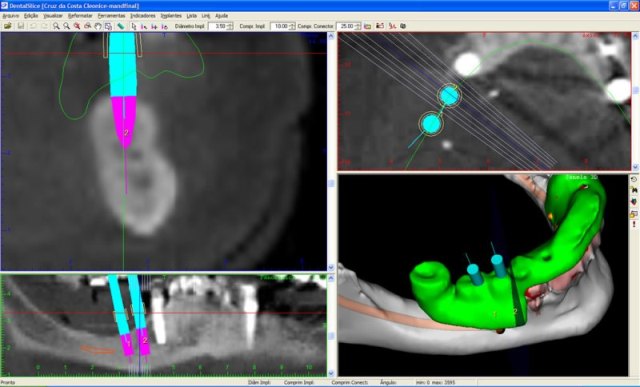This screenshot has width=640, height=387.
Task: Select the first magnifier zoom tool
Action: coord(56,26)
